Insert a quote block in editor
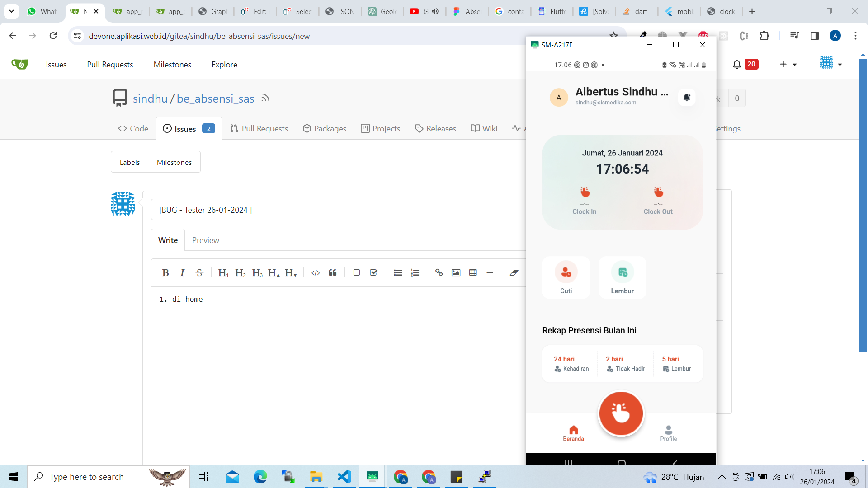This screenshot has width=868, height=488. (333, 272)
